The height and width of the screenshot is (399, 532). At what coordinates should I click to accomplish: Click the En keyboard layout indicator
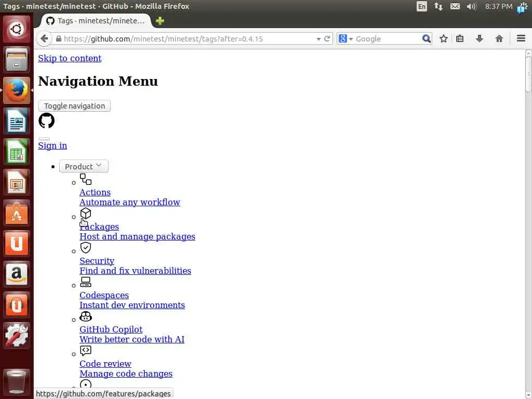pos(422,6)
